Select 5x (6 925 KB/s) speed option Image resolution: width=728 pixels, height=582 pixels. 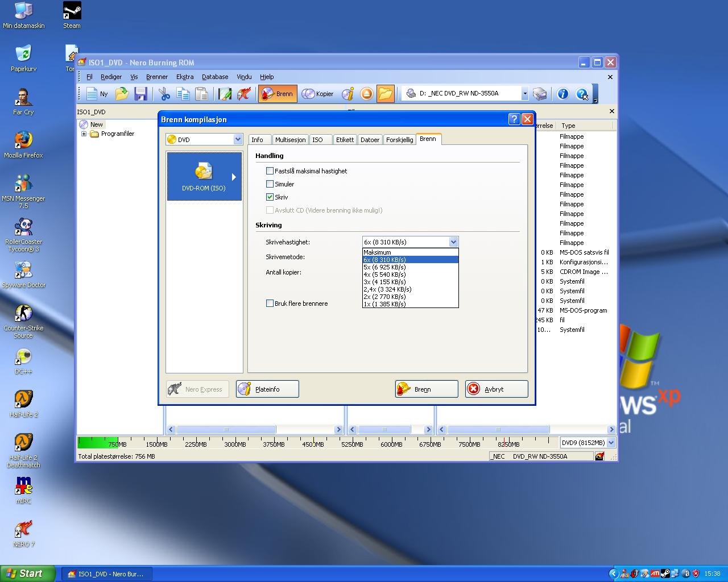[x=410, y=267]
